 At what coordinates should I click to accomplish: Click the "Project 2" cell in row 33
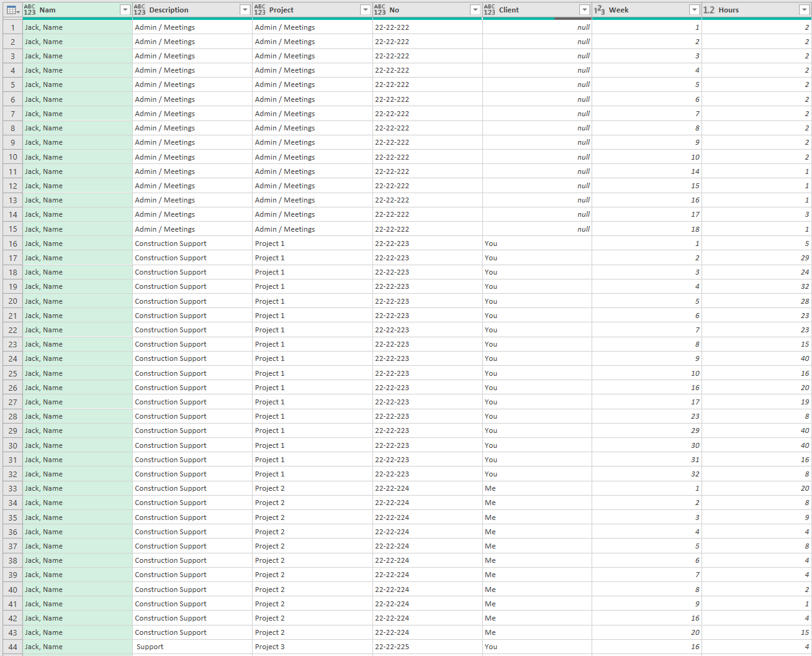(312, 488)
